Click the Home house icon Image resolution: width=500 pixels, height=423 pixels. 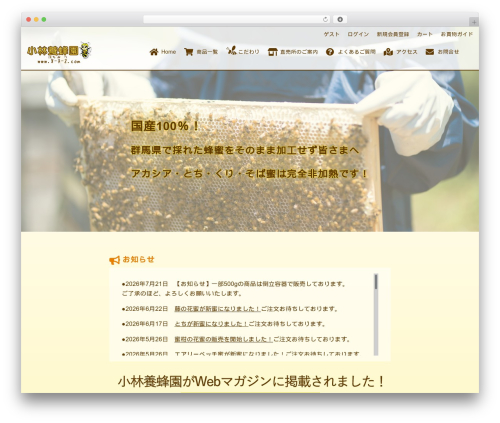(154, 52)
